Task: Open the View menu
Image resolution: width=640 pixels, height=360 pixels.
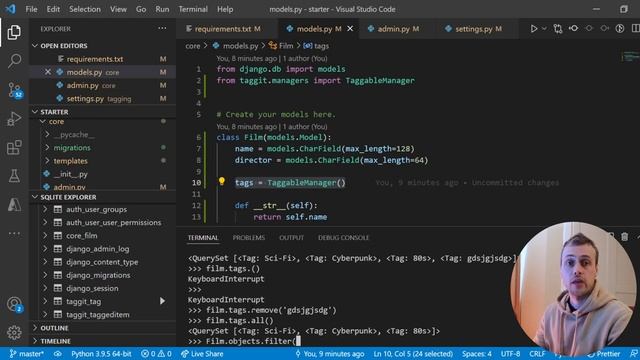Action: pyautogui.click(x=118, y=9)
